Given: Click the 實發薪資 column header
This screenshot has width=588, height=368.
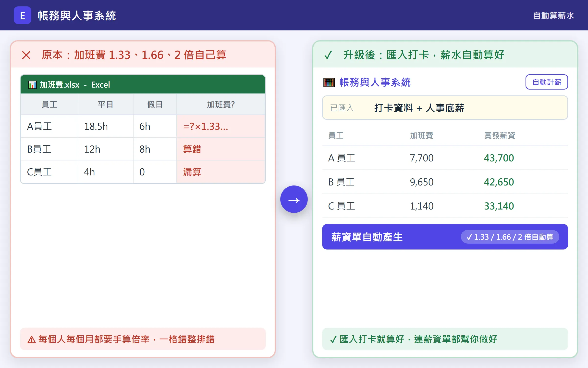Looking at the screenshot, I should tap(500, 135).
